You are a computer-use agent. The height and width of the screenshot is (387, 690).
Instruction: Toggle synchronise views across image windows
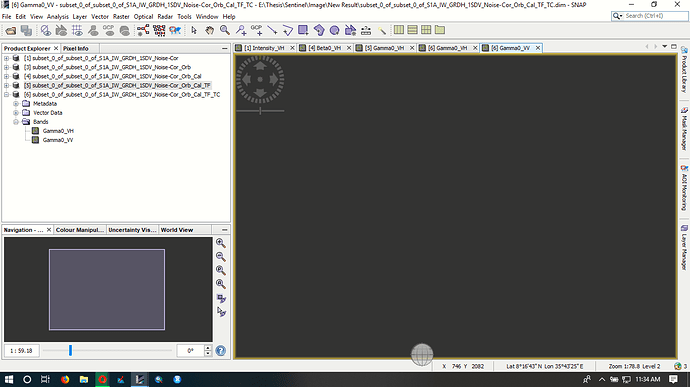coord(221,299)
